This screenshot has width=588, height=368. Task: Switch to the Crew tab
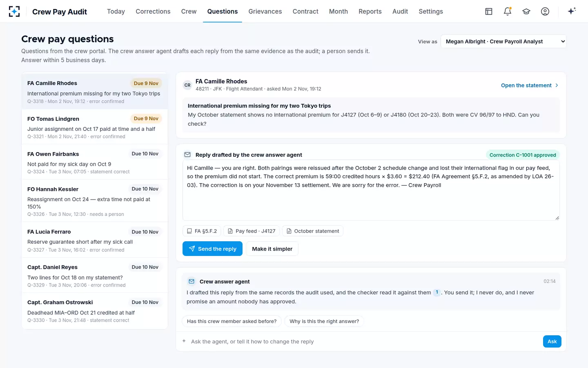[x=189, y=11]
